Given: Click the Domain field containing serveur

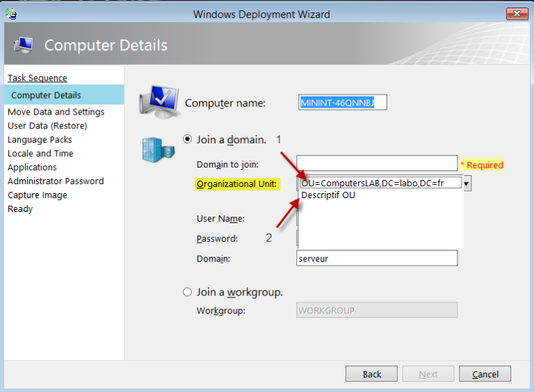Looking at the screenshot, I should click(376, 259).
